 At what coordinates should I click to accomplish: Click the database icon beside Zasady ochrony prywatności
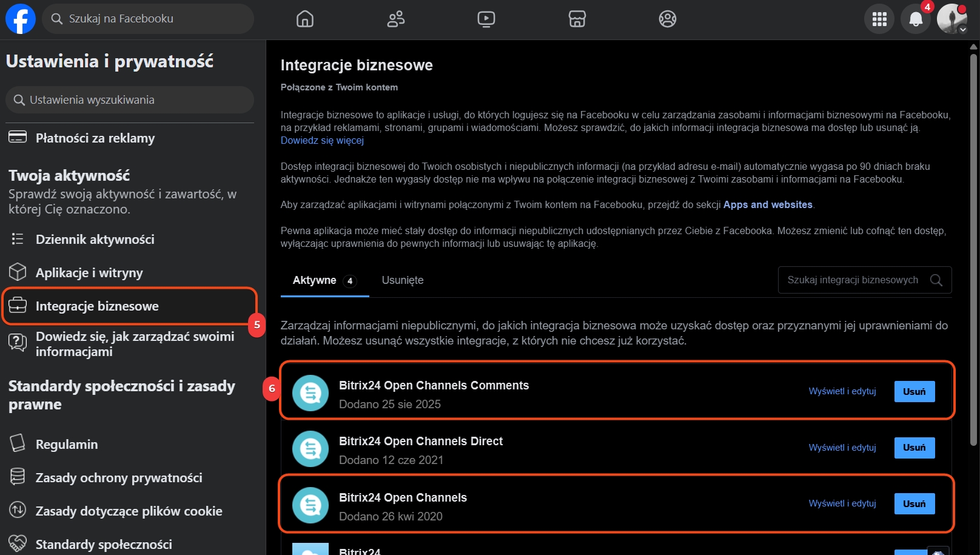[18, 477]
